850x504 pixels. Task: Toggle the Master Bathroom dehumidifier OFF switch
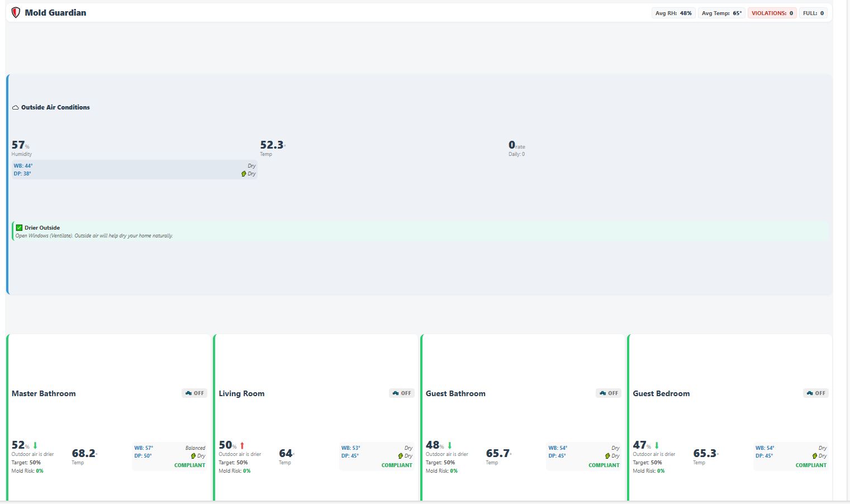tap(194, 393)
